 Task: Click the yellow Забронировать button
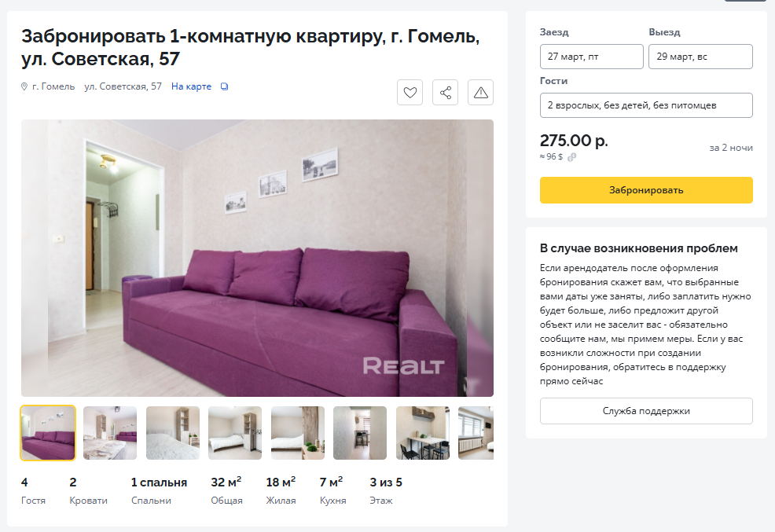point(646,190)
